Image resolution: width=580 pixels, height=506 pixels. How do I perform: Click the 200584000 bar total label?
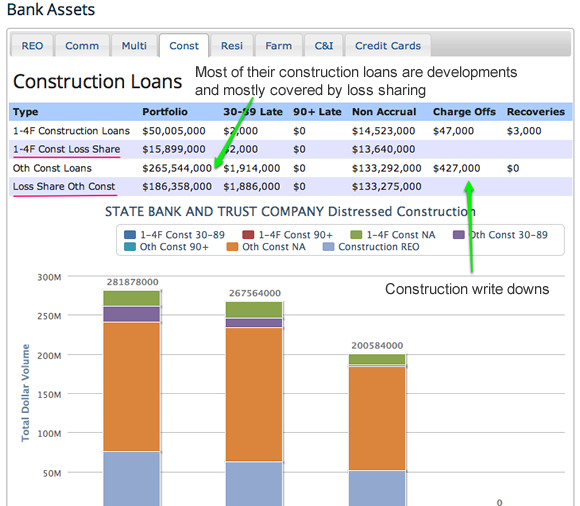click(x=377, y=345)
